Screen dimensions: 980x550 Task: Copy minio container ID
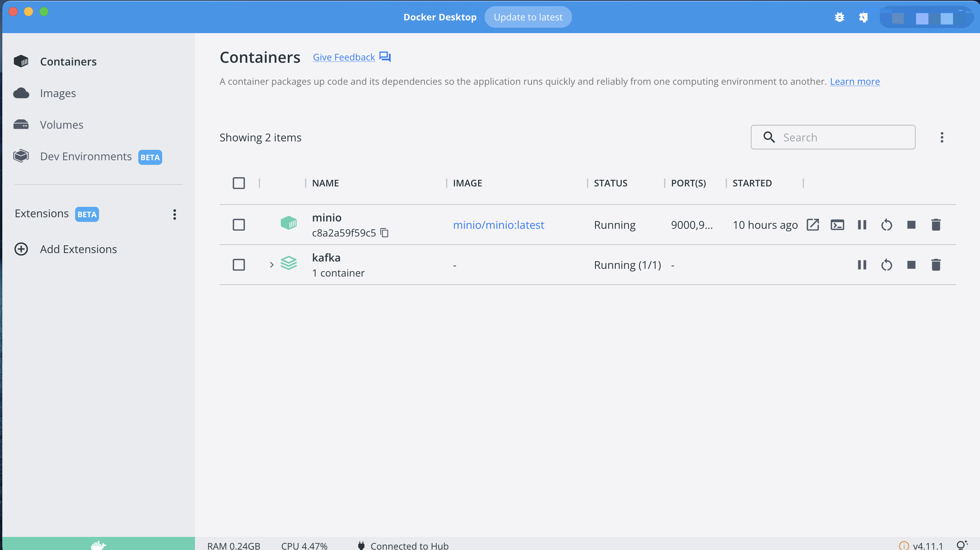[x=384, y=233]
